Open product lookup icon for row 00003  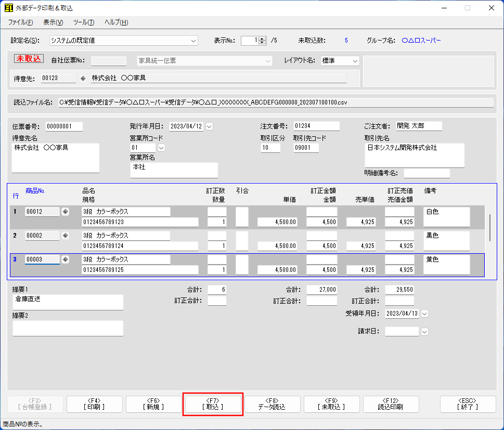coord(65,259)
